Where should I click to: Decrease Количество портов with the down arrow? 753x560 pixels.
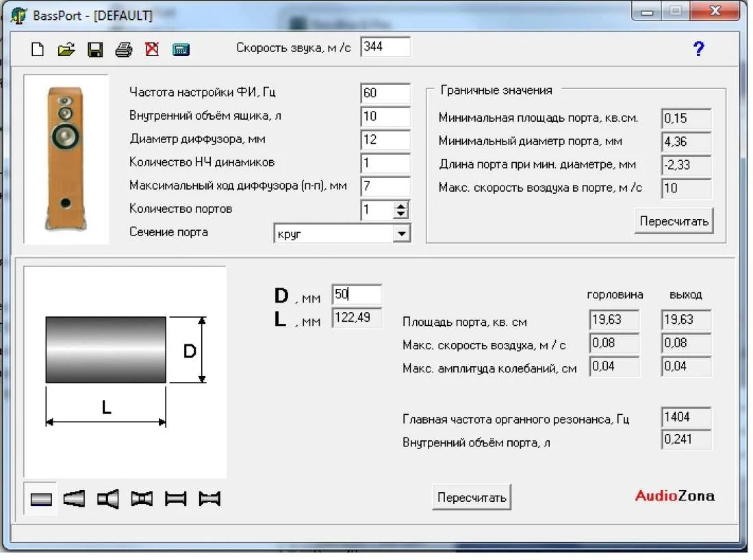coord(400,215)
